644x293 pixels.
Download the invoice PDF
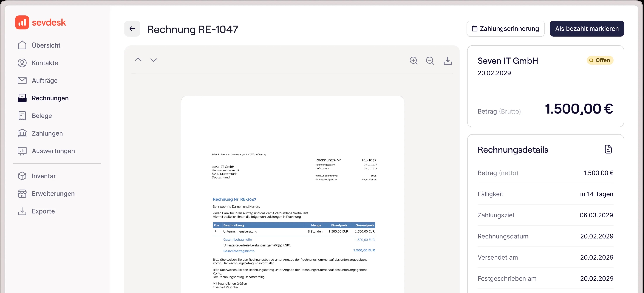click(x=447, y=61)
